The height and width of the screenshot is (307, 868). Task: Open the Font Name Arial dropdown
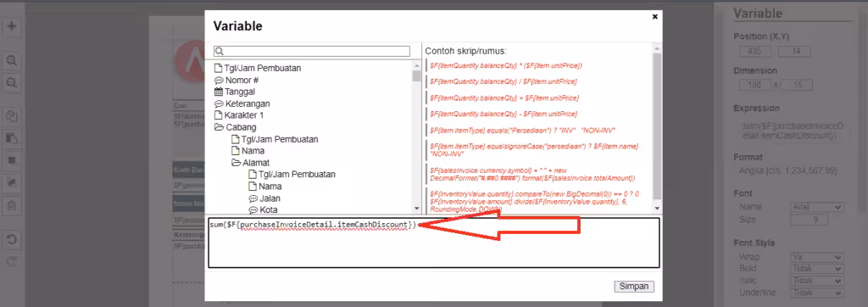(816, 207)
